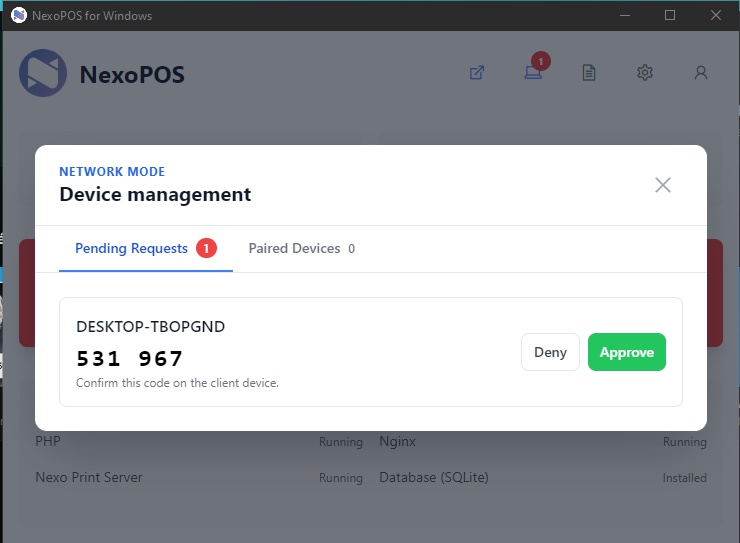This screenshot has width=740, height=543.
Task: Open device management laptop icon with badge
Action: click(x=533, y=73)
